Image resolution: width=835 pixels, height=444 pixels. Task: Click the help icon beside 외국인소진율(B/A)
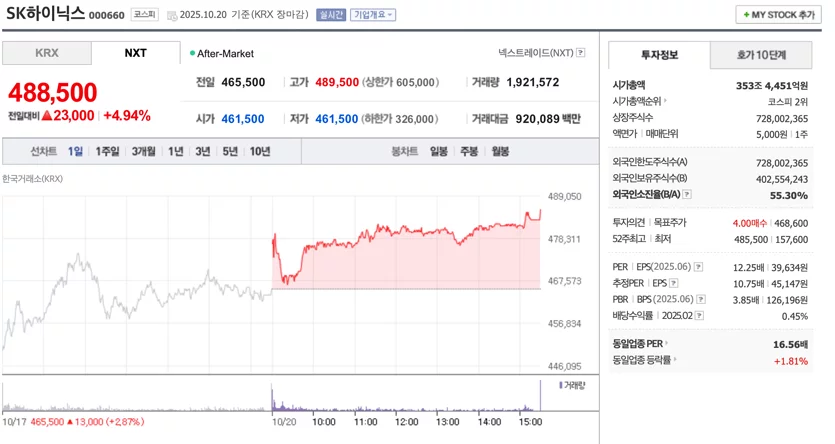(687, 194)
